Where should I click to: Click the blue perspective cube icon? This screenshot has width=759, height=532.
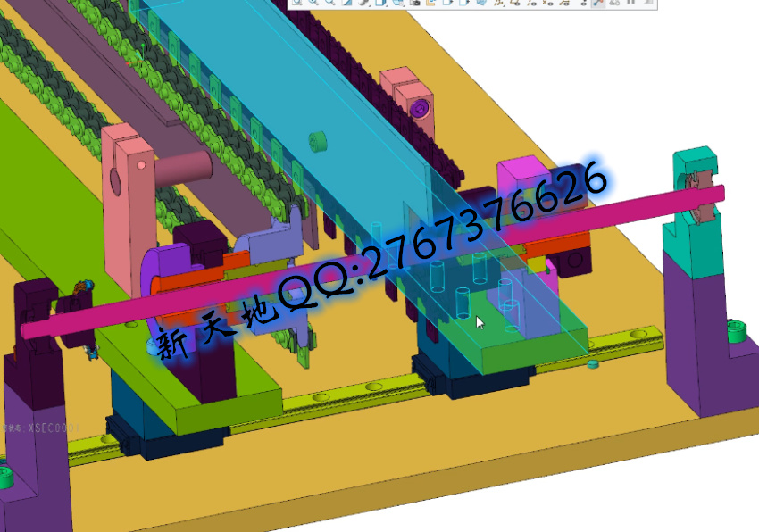[x=481, y=3]
